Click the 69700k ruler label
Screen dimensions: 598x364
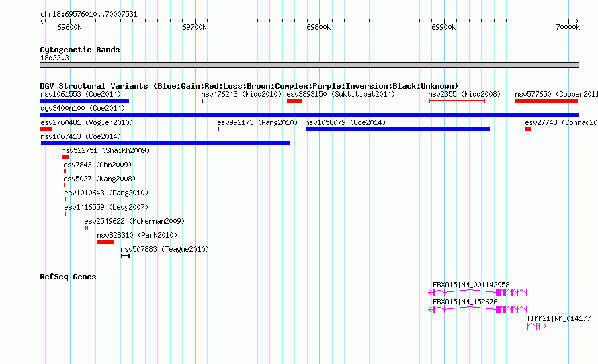[194, 27]
